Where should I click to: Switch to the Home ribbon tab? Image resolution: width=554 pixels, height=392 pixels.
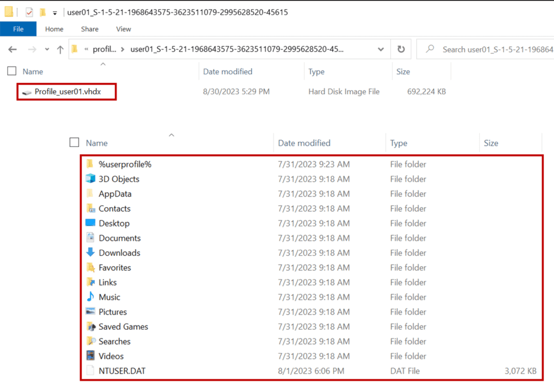click(x=54, y=29)
